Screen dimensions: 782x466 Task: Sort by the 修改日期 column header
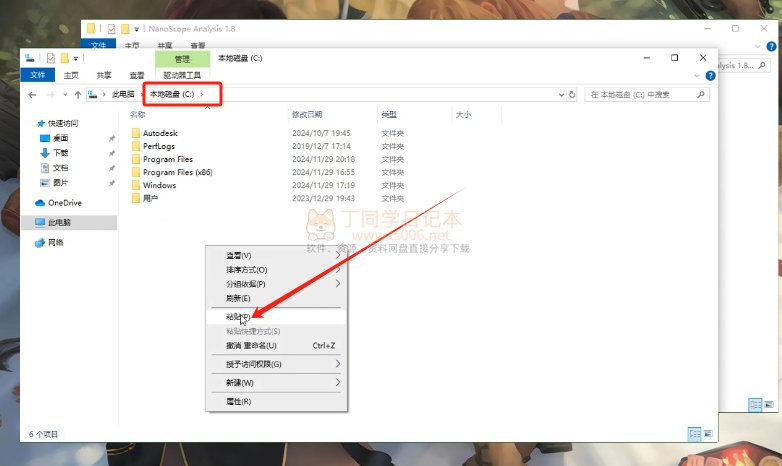click(x=307, y=115)
